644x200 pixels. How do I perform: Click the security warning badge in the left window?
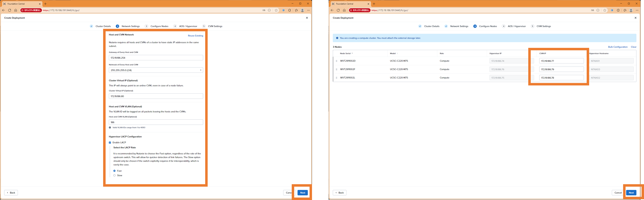(x=31, y=10)
